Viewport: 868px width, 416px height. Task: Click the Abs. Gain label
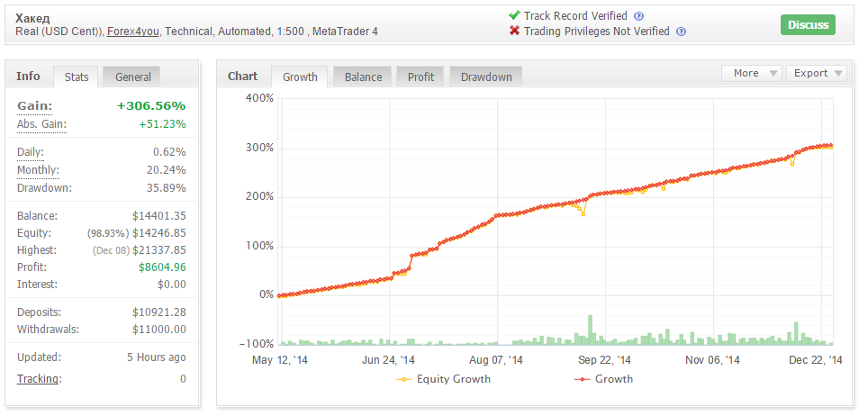41,124
